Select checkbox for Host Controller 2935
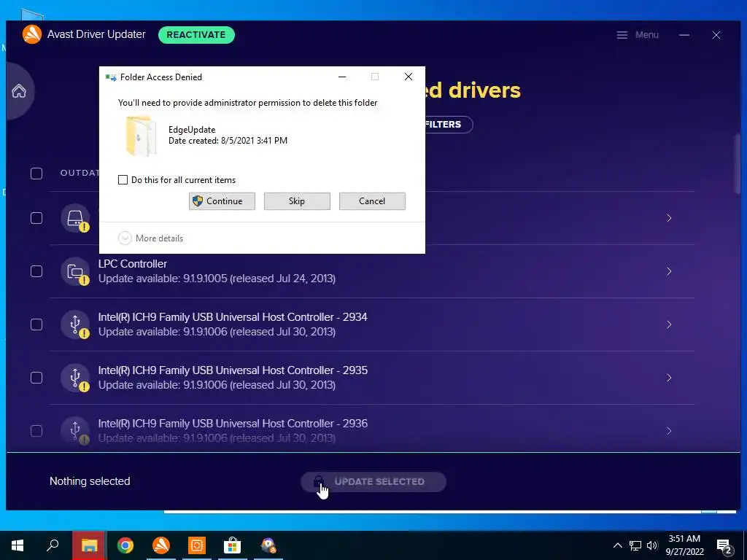Screen dimensions: 747x560 [x=36, y=378]
